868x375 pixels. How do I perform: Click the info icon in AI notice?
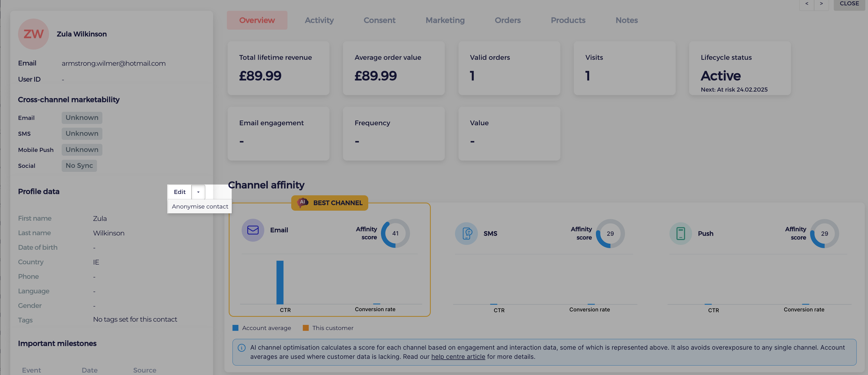pos(242,348)
